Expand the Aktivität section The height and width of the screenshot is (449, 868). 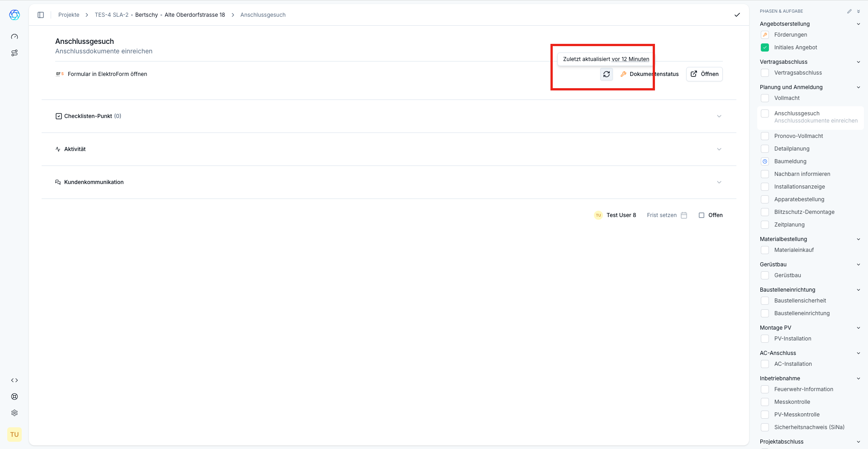click(719, 149)
